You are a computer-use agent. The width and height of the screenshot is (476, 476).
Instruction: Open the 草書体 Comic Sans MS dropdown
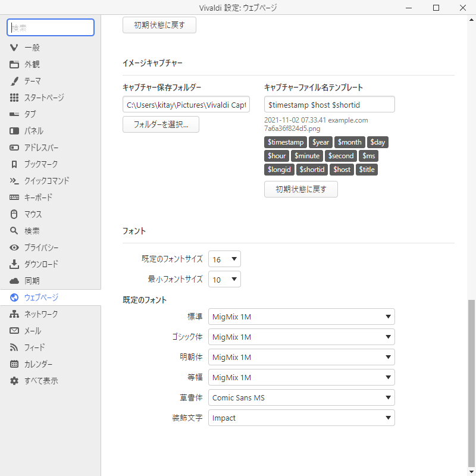click(x=302, y=397)
